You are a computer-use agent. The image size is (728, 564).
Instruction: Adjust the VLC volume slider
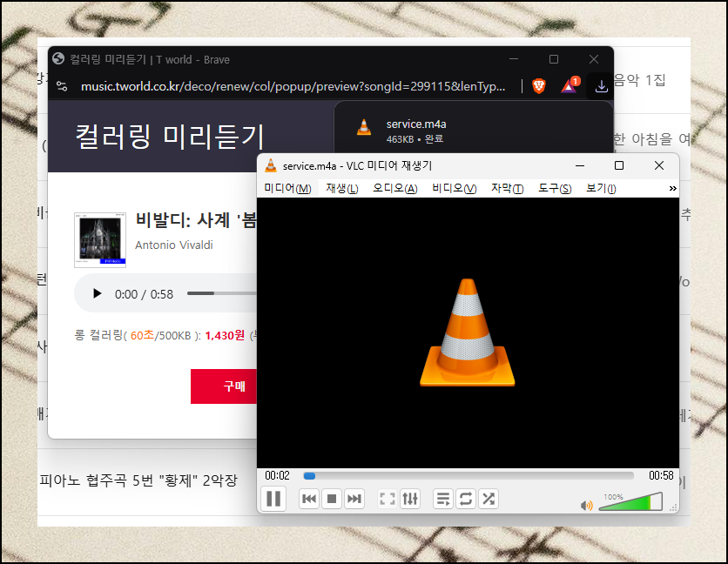pos(630,503)
